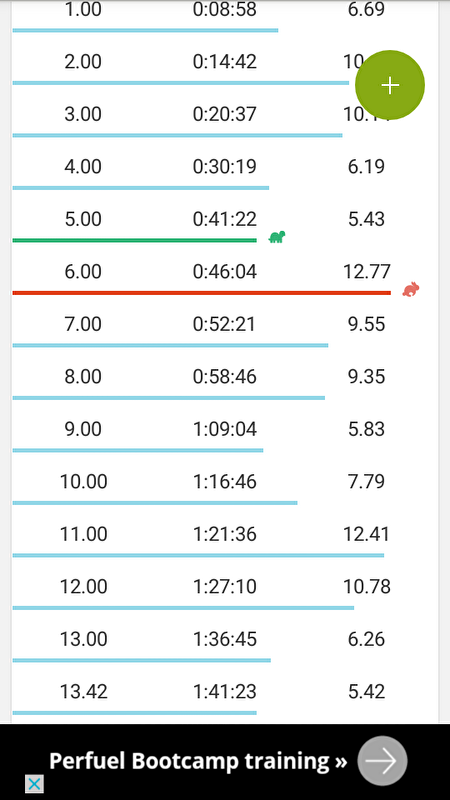Select the red speed bar for split 6.00
Screen dimensions: 450x800
pyautogui.click(x=202, y=293)
